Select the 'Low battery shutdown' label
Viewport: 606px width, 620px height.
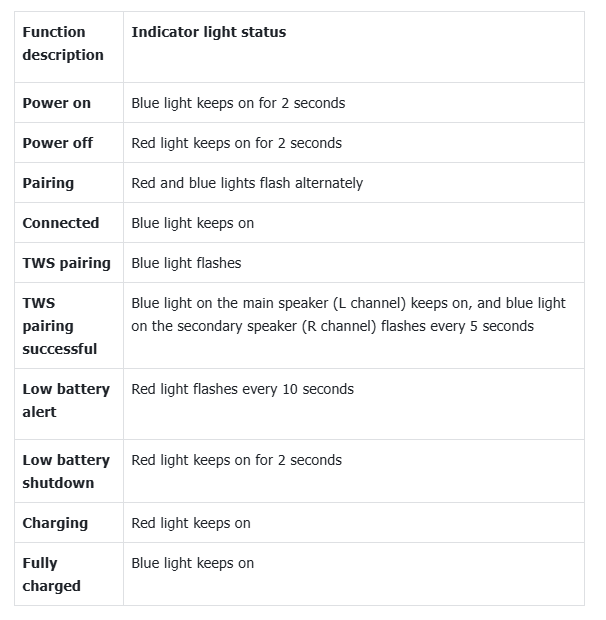[x=66, y=471]
